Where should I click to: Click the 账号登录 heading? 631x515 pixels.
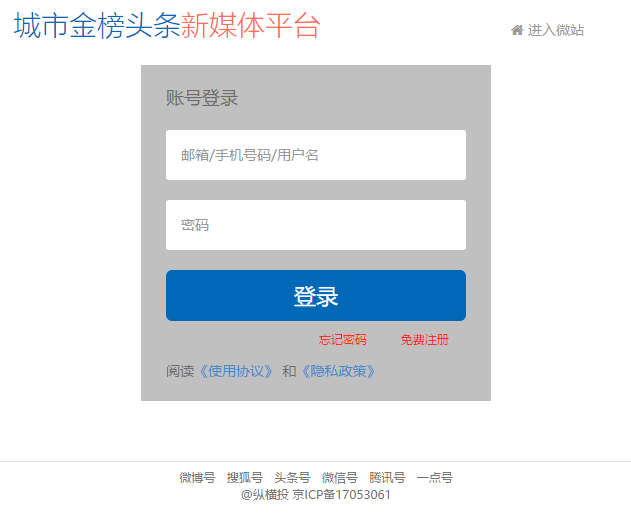tap(202, 98)
